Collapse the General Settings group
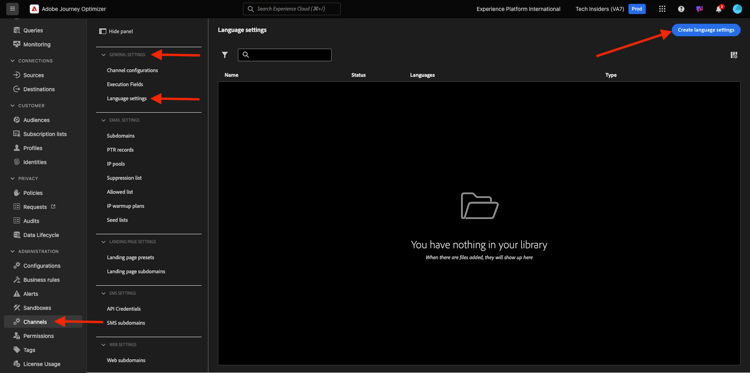 click(103, 55)
